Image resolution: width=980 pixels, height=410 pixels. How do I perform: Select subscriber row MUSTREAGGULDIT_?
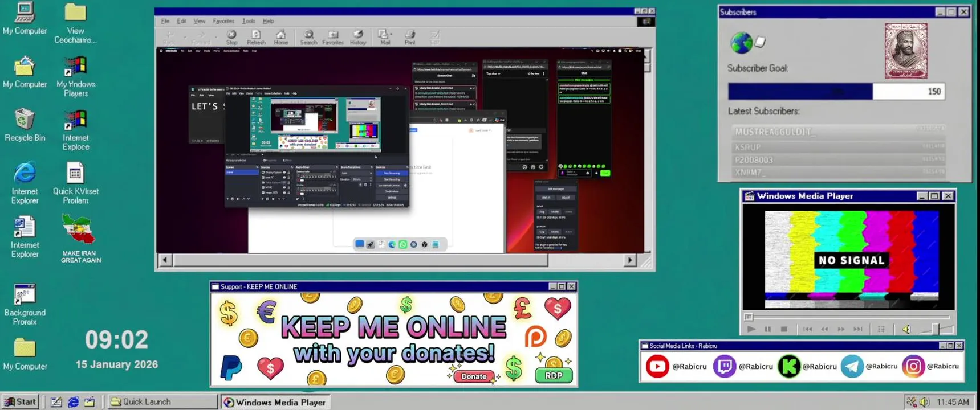coord(837,132)
